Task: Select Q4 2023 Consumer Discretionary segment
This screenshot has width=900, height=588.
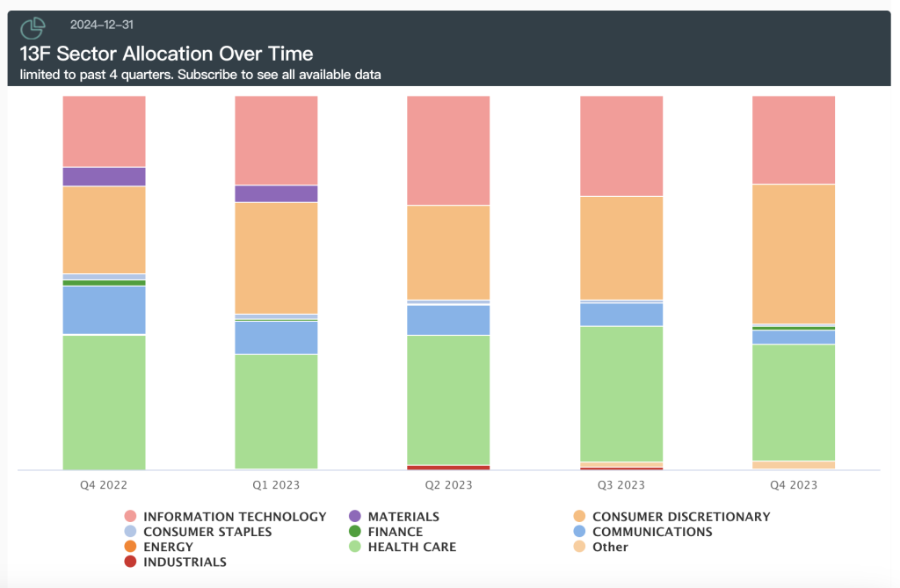Action: coord(793,253)
